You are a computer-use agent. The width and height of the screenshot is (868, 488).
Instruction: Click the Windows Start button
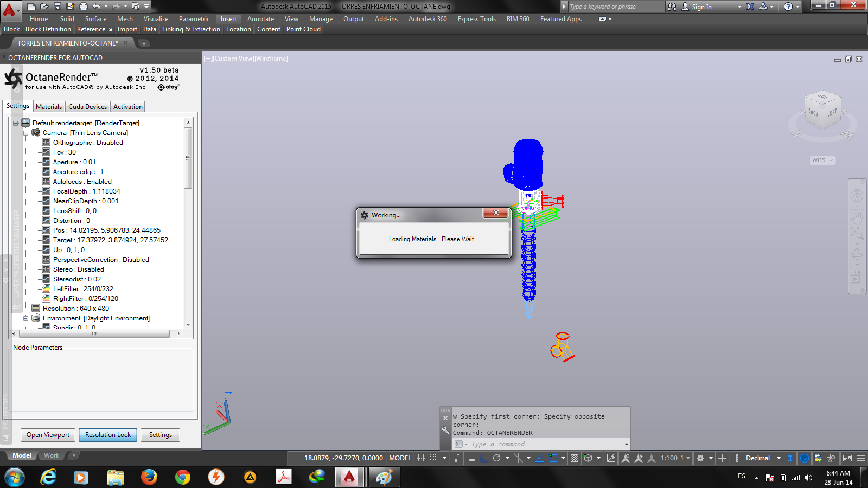click(15, 477)
